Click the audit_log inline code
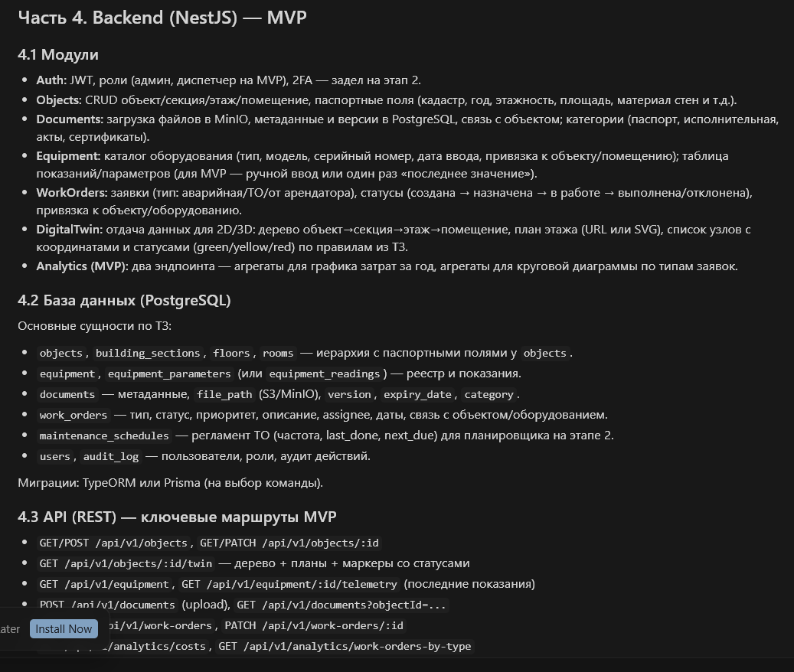The image size is (794, 672). click(x=111, y=456)
